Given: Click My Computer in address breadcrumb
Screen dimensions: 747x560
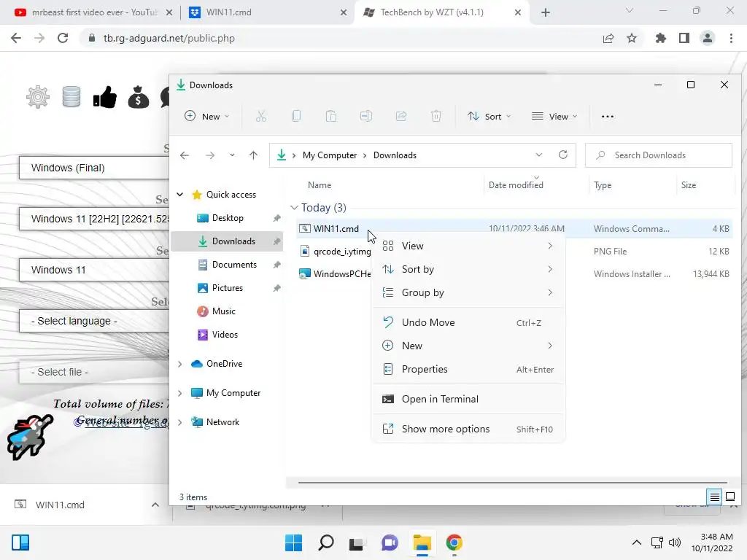Looking at the screenshot, I should pos(330,155).
